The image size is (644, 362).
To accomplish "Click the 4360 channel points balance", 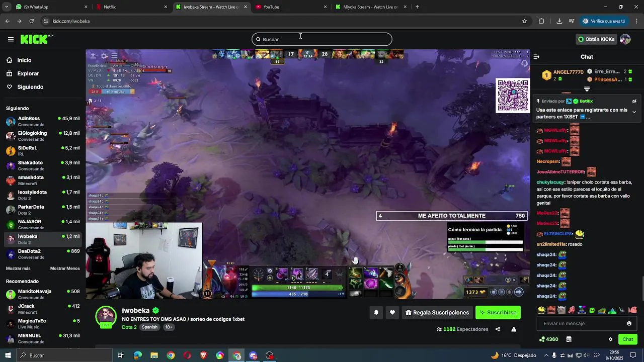I will tap(548, 339).
